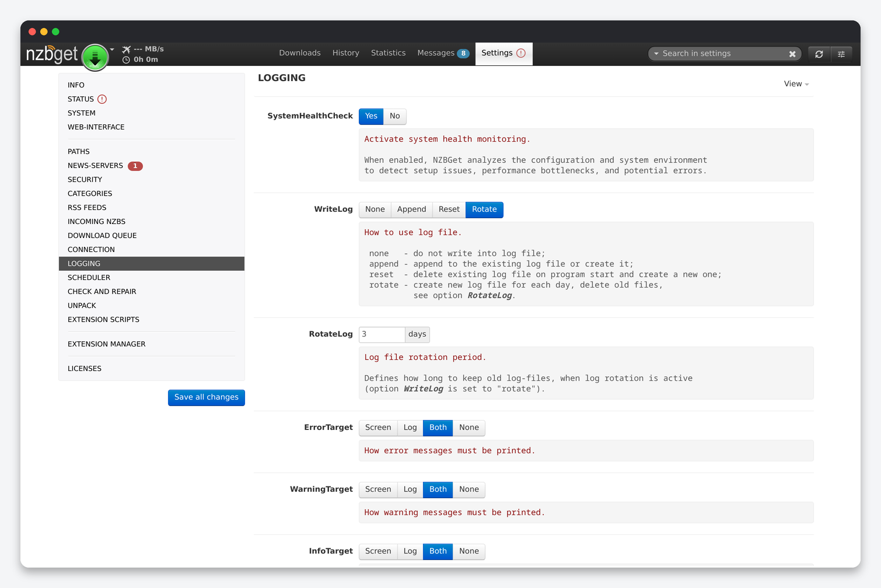This screenshot has width=881, height=588.
Task: Open the Statistics tab
Action: click(388, 53)
